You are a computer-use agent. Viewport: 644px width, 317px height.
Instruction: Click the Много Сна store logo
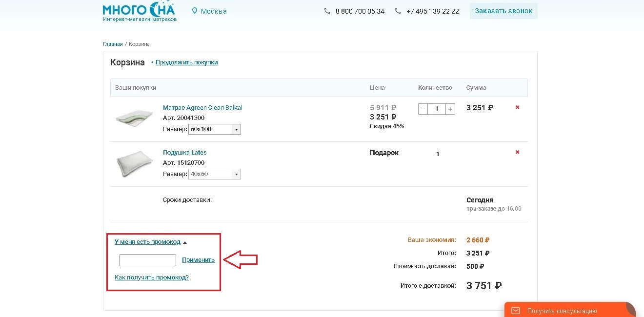(x=139, y=11)
